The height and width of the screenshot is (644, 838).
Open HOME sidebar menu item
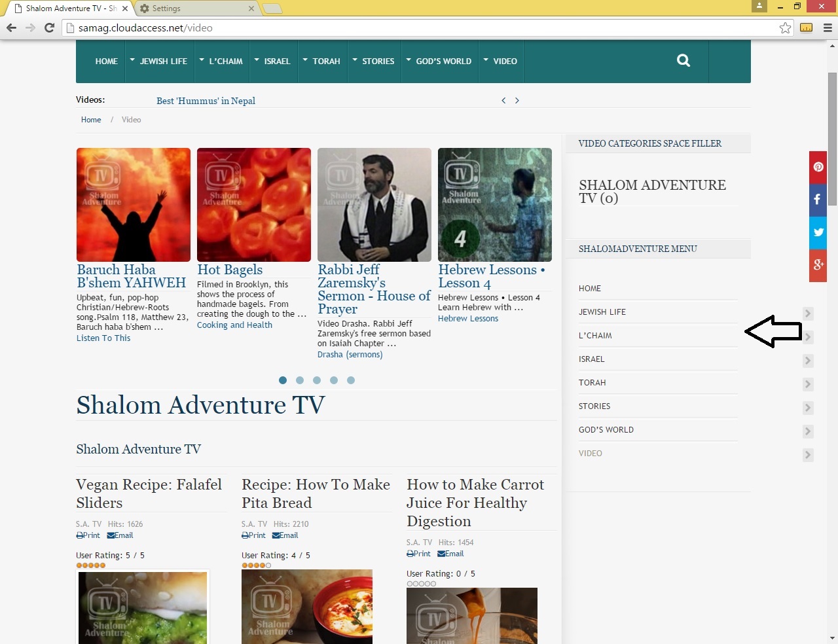tap(590, 289)
